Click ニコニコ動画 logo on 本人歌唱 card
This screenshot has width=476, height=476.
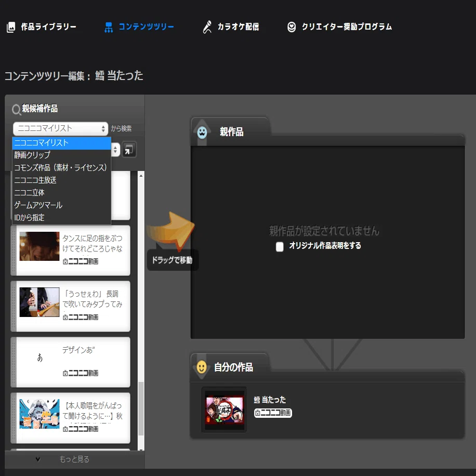[x=81, y=429]
